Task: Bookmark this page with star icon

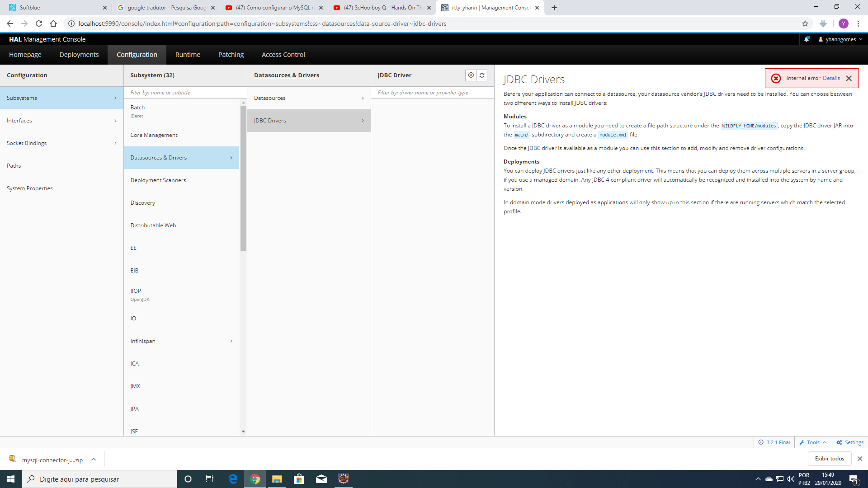Action: (805, 23)
